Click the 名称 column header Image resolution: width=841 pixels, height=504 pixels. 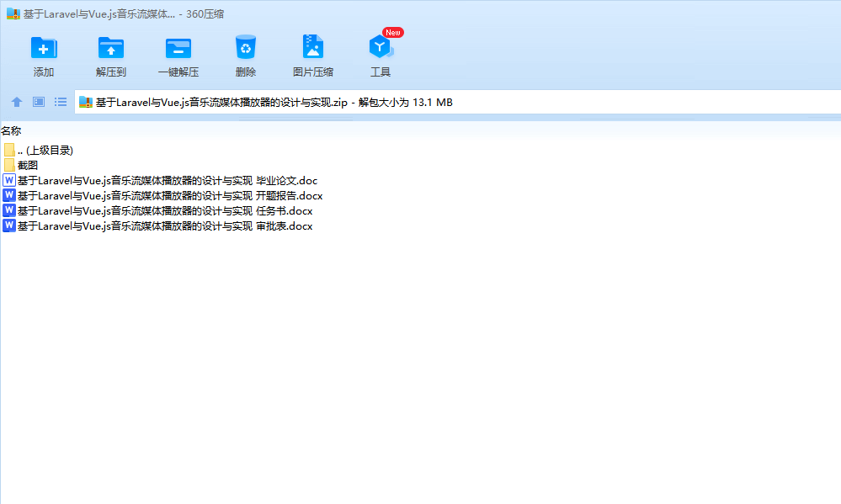click(11, 130)
